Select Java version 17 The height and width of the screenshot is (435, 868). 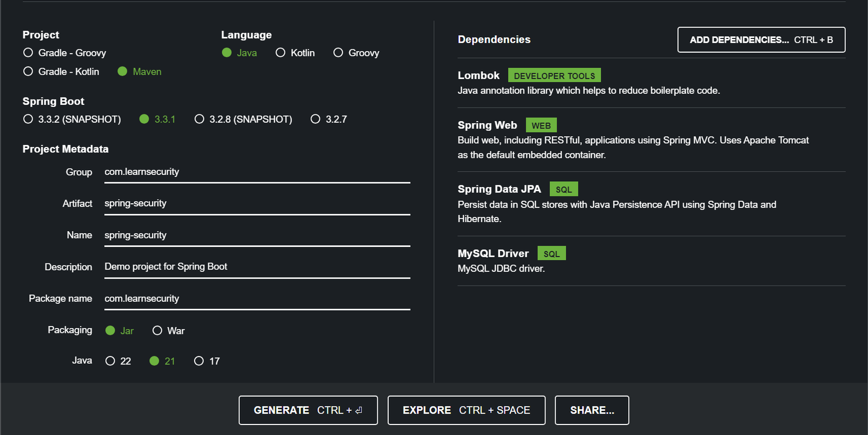[x=199, y=361]
